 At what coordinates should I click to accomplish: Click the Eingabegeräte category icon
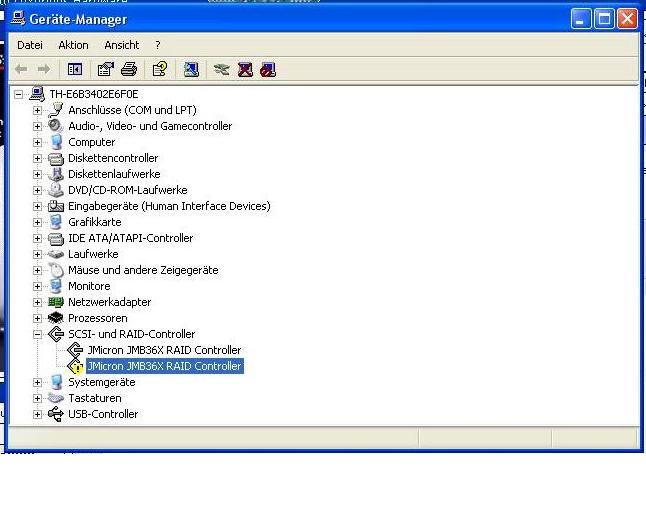tap(56, 206)
